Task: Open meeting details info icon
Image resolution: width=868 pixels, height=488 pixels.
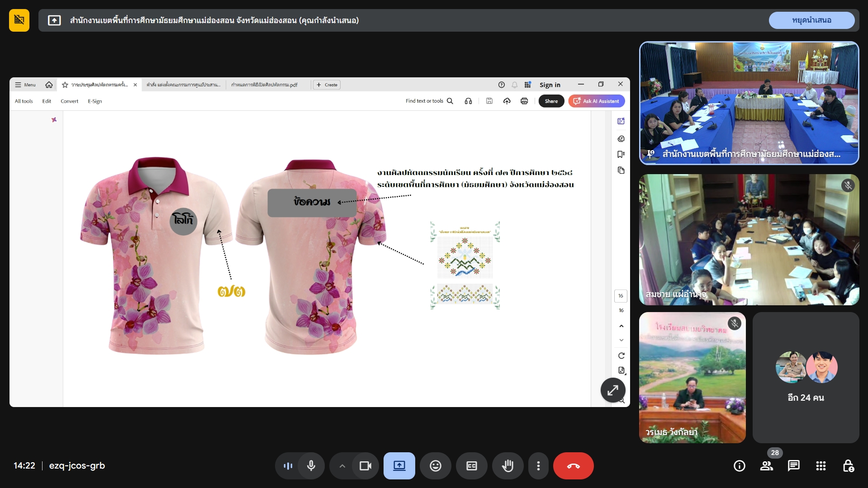Action: [x=739, y=466]
